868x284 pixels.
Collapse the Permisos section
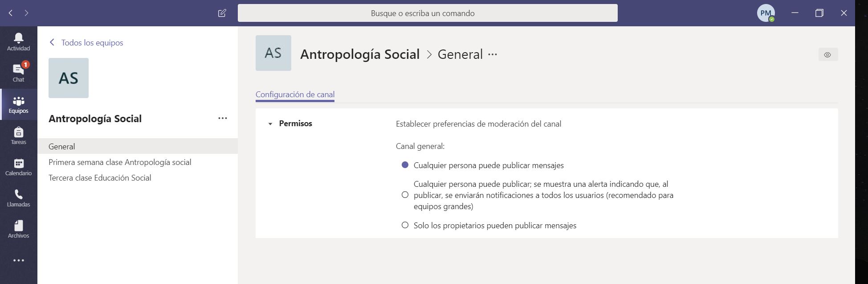click(x=270, y=124)
